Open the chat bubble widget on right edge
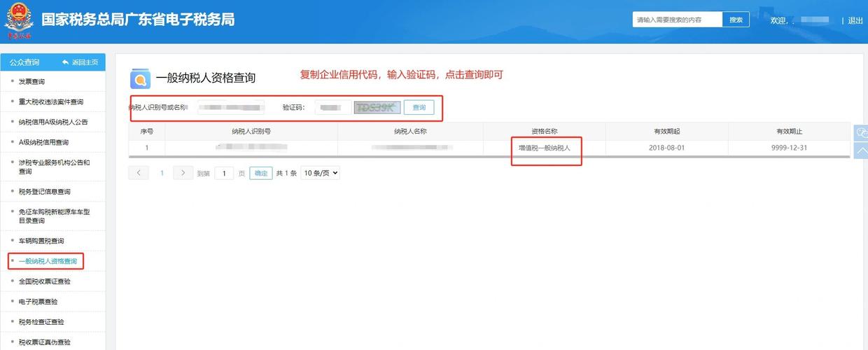Screen dimensions: 868x350 pyautogui.click(x=862, y=132)
